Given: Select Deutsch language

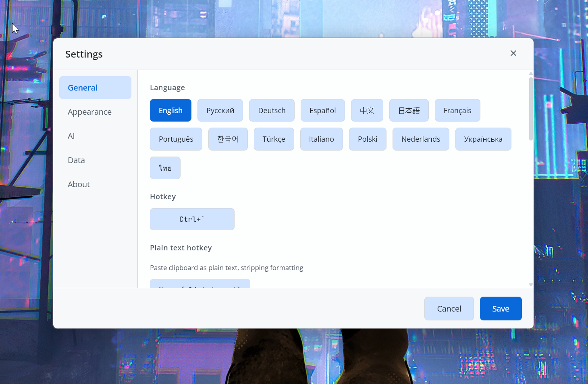Looking at the screenshot, I should point(272,110).
